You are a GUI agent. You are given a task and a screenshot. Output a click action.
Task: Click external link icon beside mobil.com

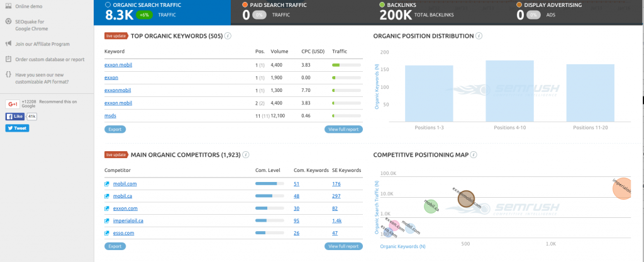coord(107,184)
